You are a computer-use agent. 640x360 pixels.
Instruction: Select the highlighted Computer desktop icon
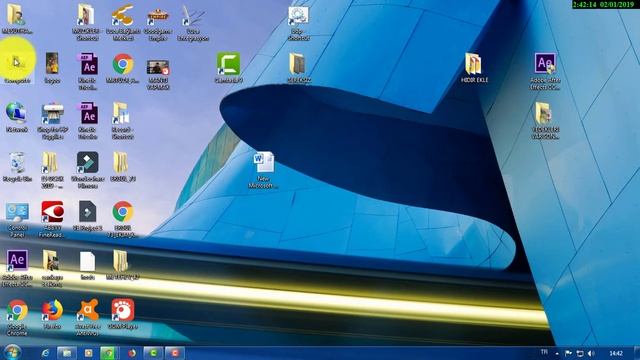(16, 63)
